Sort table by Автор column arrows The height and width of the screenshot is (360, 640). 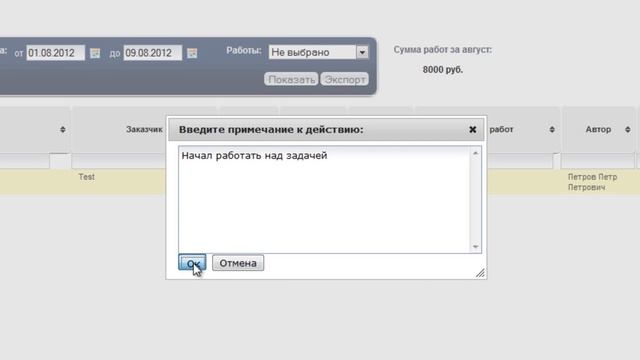627,129
